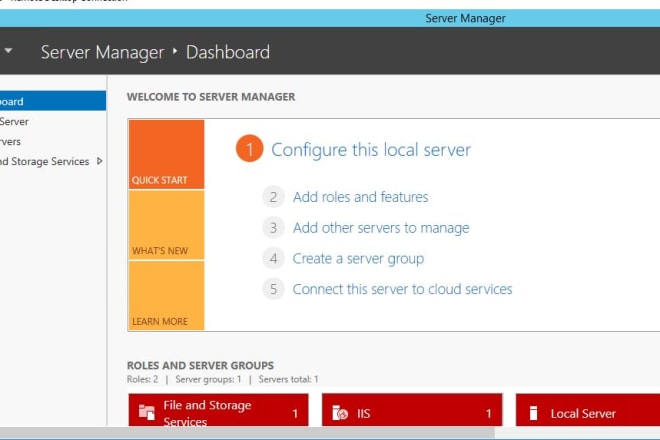Select the Learn More tile
The height and width of the screenshot is (440, 660).
click(166, 296)
